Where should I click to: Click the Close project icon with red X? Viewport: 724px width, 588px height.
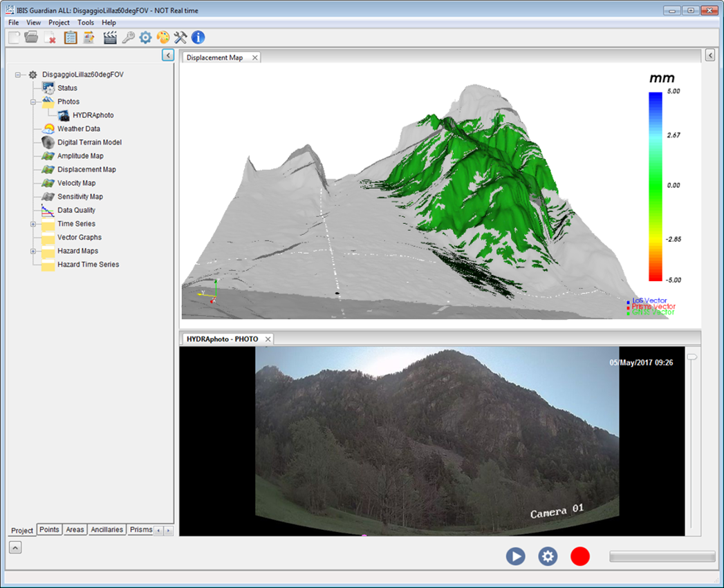coord(50,37)
